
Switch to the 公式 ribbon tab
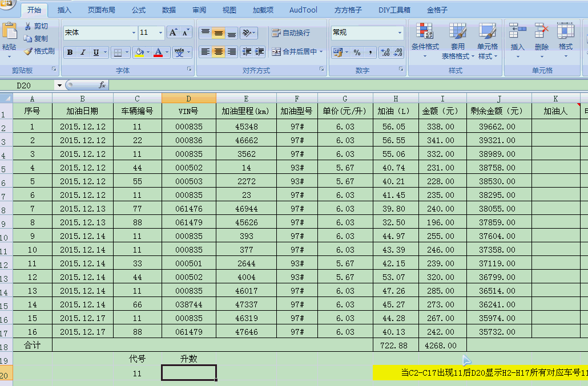[139, 10]
